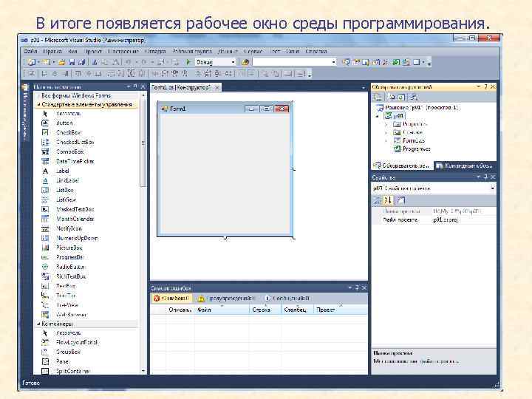Image resolution: width=532 pixels, height=399 pixels.
Task: Open the Help menu
Action: tap(316, 51)
